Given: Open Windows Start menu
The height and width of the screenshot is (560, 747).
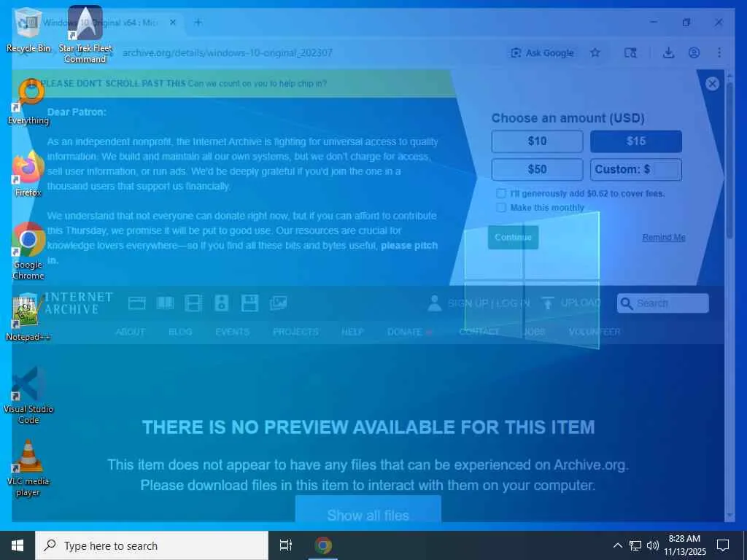Looking at the screenshot, I should (18, 545).
